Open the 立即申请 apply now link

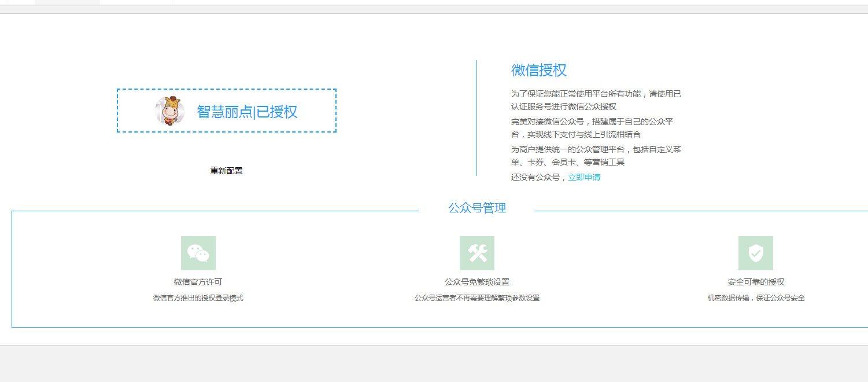(x=584, y=177)
